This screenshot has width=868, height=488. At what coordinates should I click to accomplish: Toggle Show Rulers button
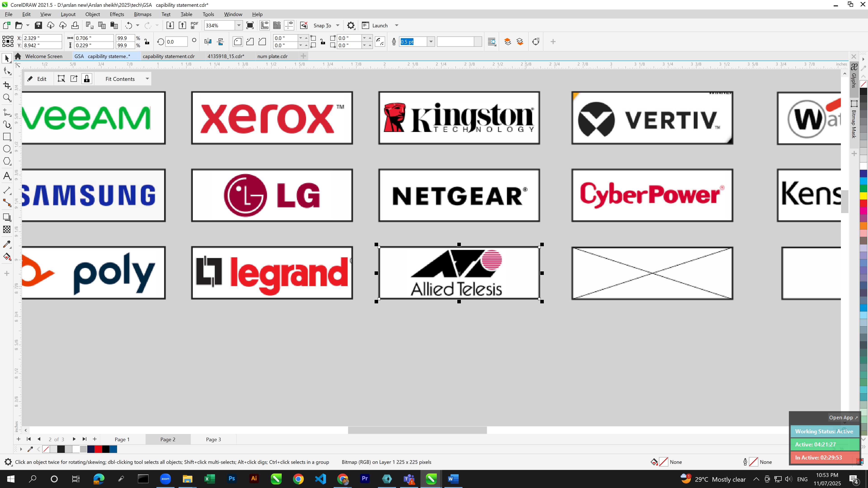264,26
